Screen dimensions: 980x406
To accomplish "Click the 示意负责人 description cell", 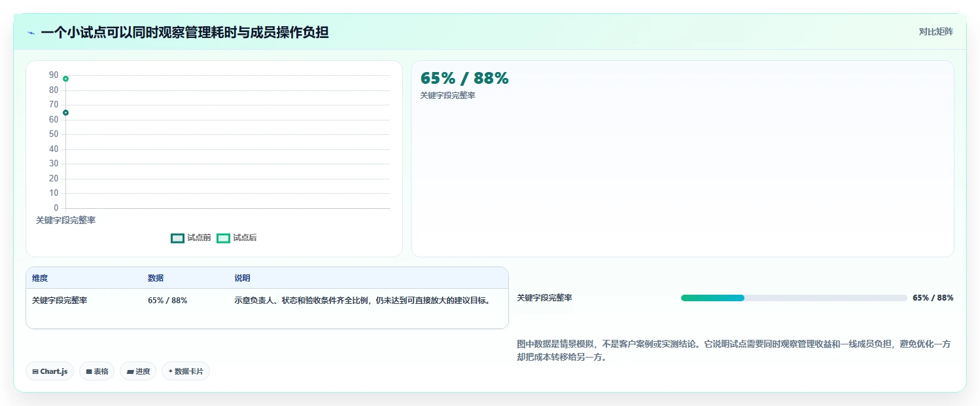I will (x=362, y=301).
